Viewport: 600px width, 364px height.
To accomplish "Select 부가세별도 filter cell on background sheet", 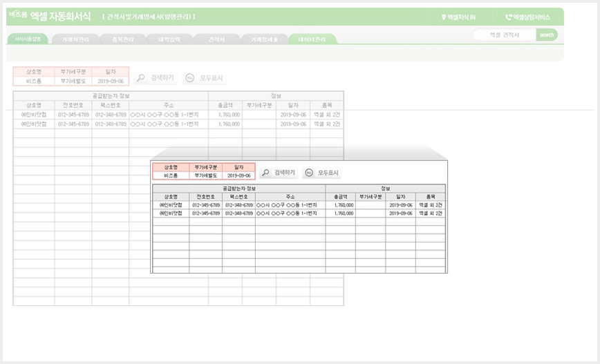I will point(73,81).
